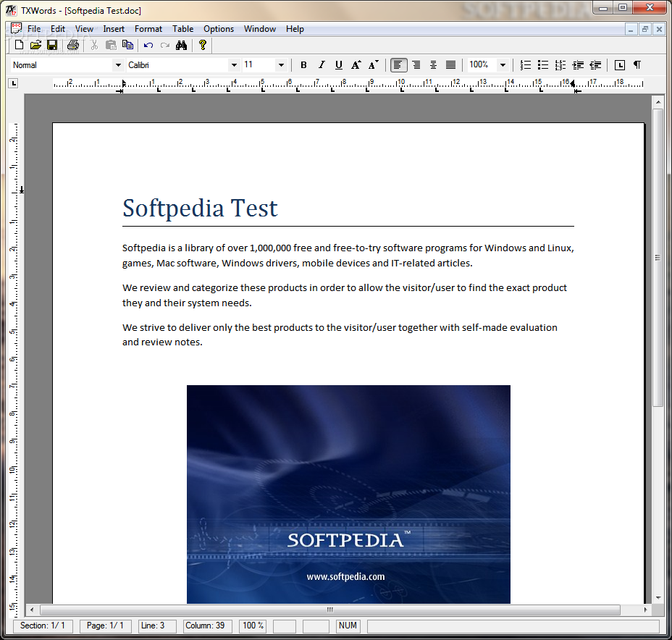Click the Paste clipboard icon
This screenshot has width=672, height=640.
click(111, 45)
